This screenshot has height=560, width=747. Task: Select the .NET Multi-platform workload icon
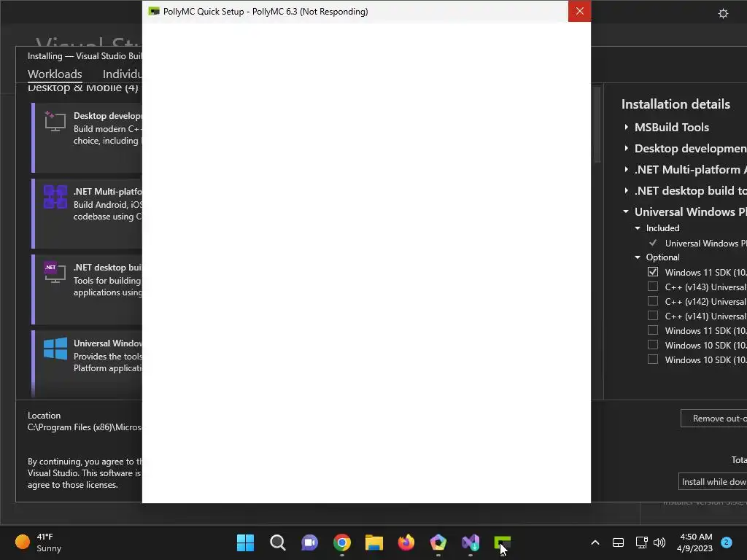55,197
